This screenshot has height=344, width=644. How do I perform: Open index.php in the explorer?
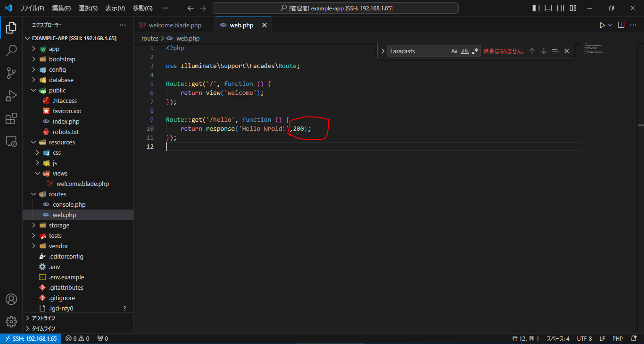[x=78, y=121]
